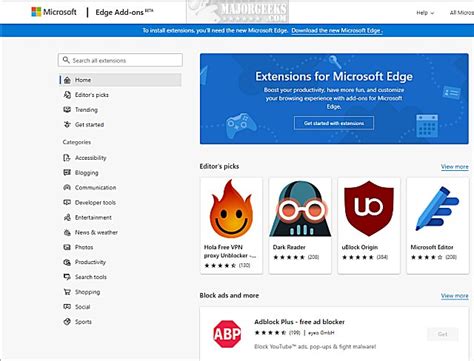The height and width of the screenshot is (361, 474).
Task: Click Get started with extensions button
Action: tap(334, 123)
